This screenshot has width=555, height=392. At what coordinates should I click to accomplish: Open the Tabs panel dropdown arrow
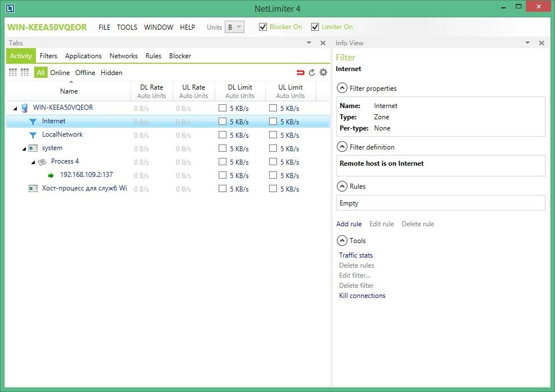click(x=309, y=43)
